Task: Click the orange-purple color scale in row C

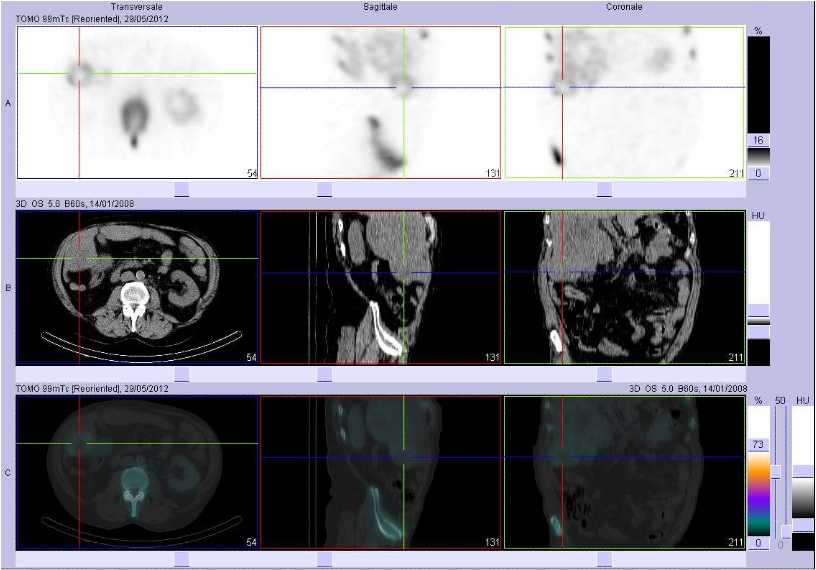Action: click(758, 493)
